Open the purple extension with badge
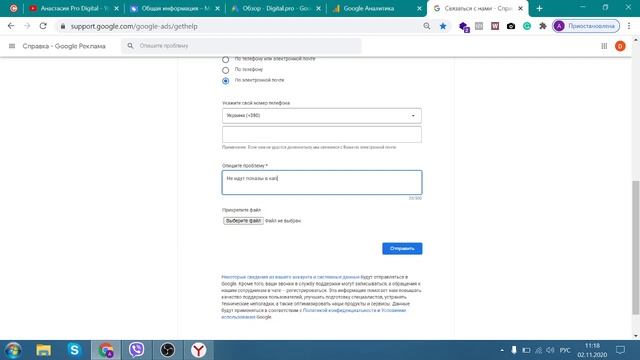 [x=464, y=27]
